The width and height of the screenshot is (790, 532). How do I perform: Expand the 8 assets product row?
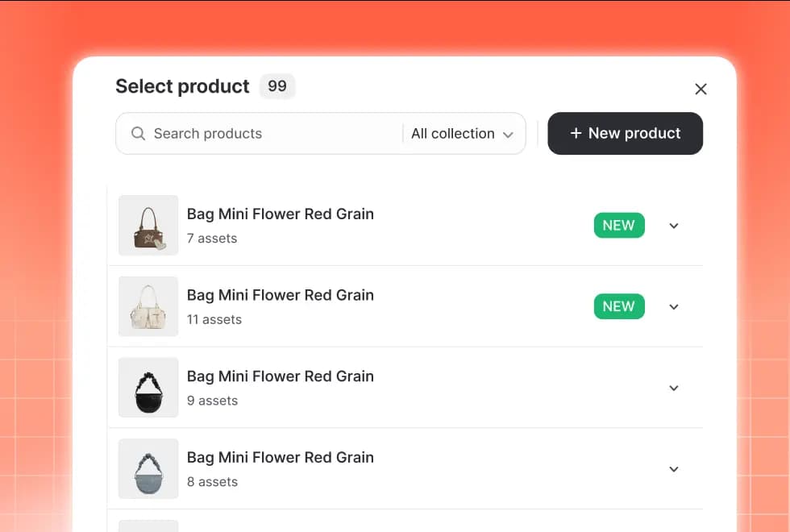coord(674,469)
